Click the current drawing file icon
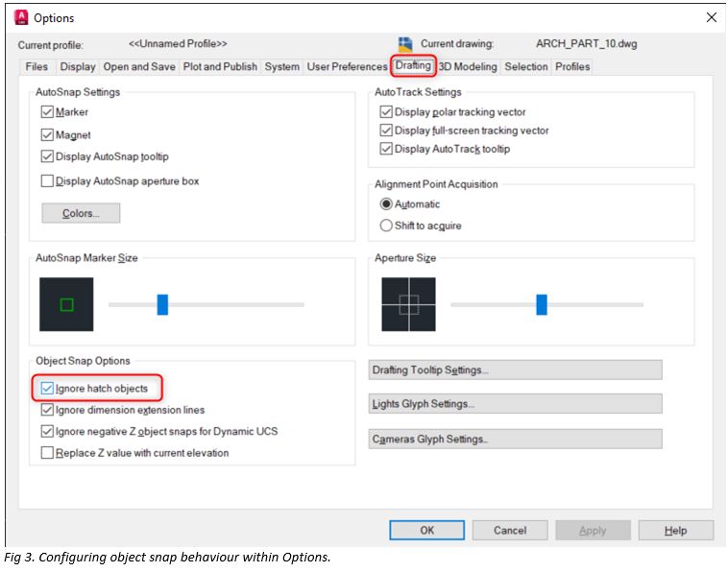The height and width of the screenshot is (572, 728). [x=405, y=44]
